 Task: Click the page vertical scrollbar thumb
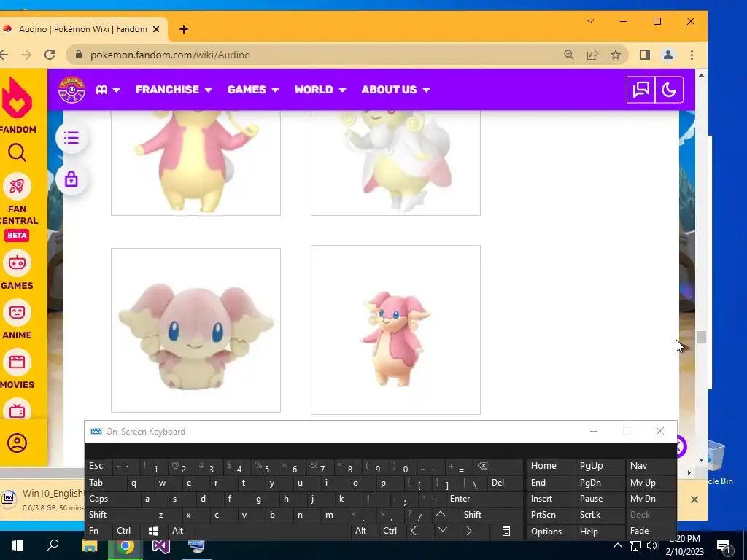(701, 337)
